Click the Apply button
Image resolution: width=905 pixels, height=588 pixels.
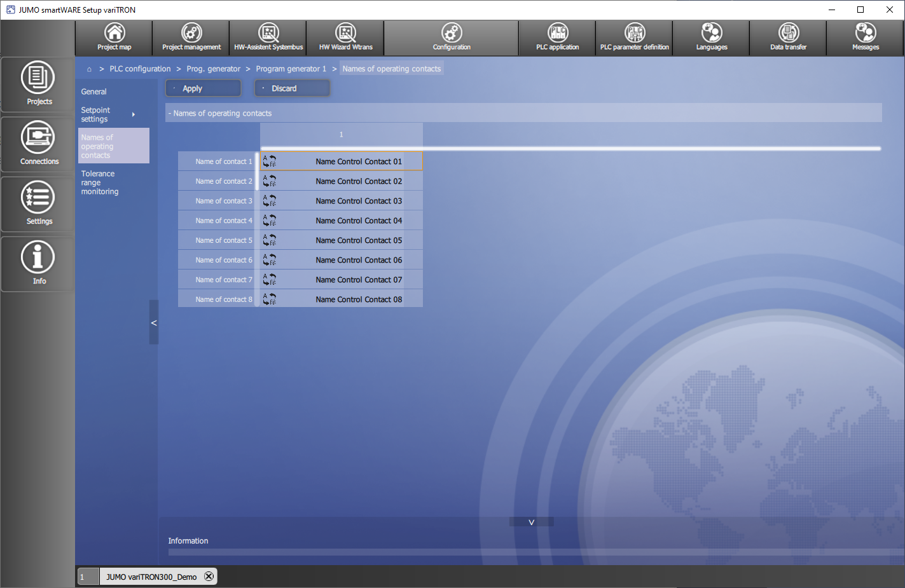point(204,88)
